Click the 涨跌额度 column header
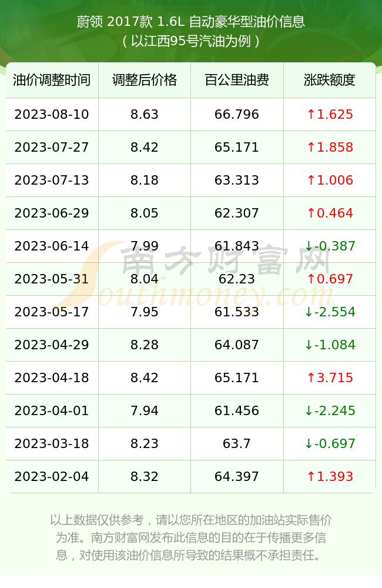 pyautogui.click(x=330, y=80)
